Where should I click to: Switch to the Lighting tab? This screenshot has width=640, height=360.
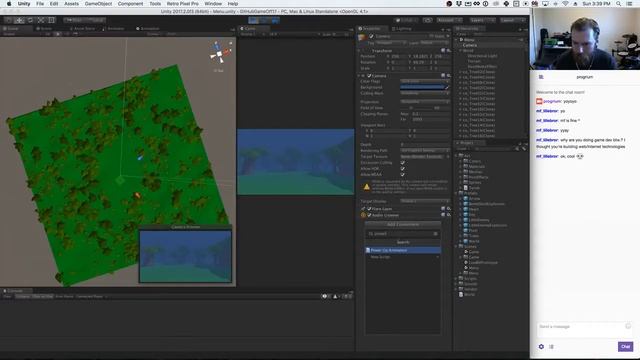[402, 29]
